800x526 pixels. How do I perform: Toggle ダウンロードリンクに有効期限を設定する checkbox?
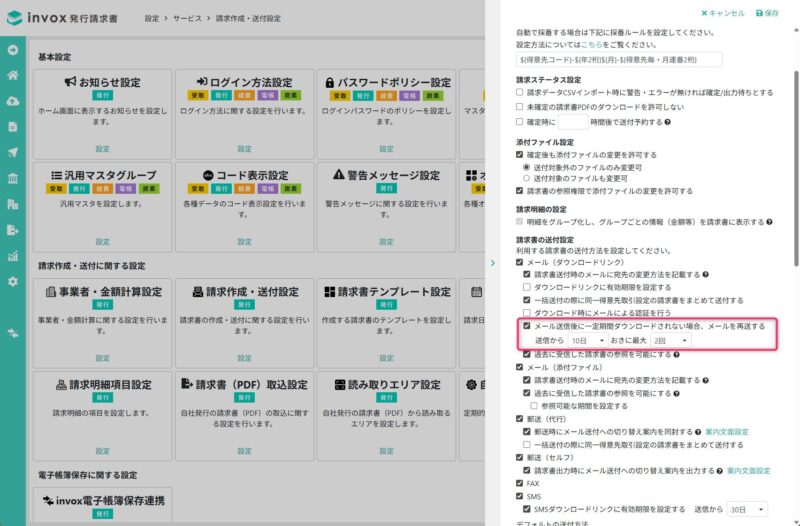(528, 286)
